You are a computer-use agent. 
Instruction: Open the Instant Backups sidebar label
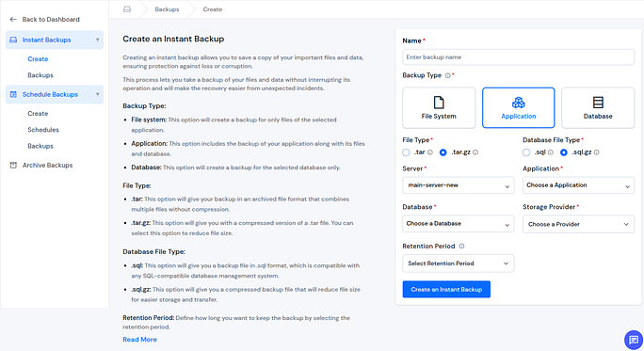pos(46,40)
